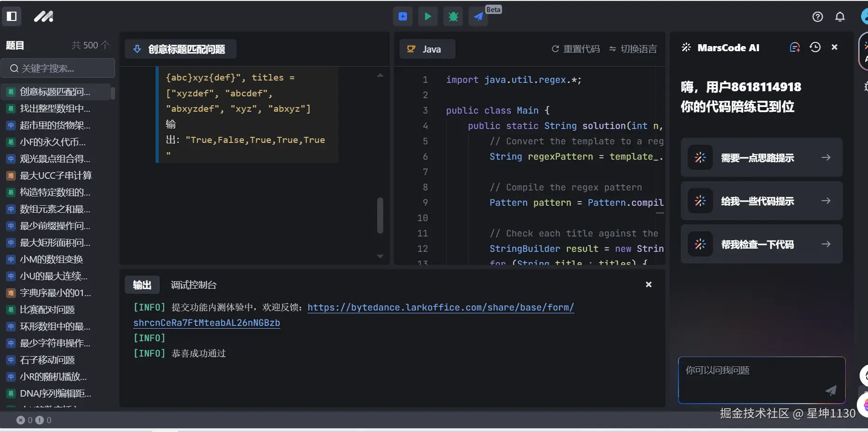Open the MarsCode logo home

point(44,17)
